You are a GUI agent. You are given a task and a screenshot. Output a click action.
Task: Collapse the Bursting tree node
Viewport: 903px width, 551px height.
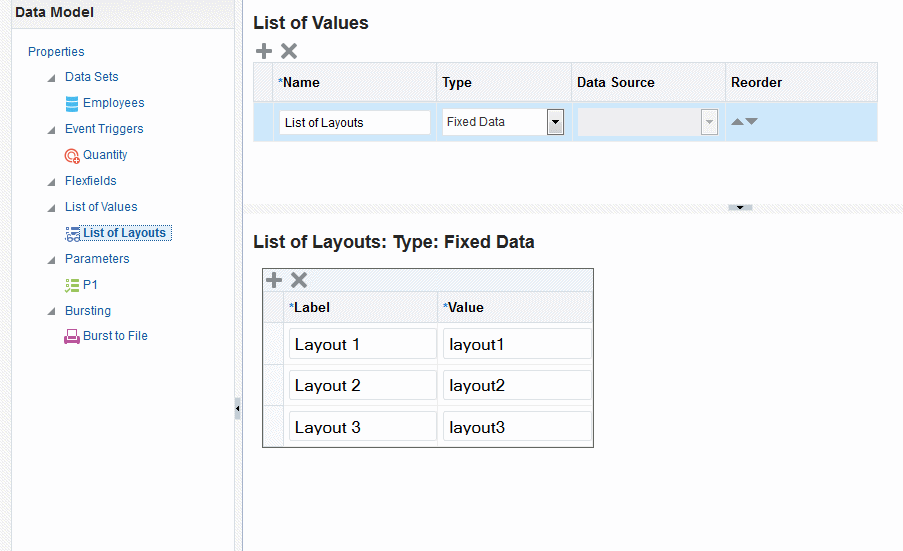[x=52, y=312]
